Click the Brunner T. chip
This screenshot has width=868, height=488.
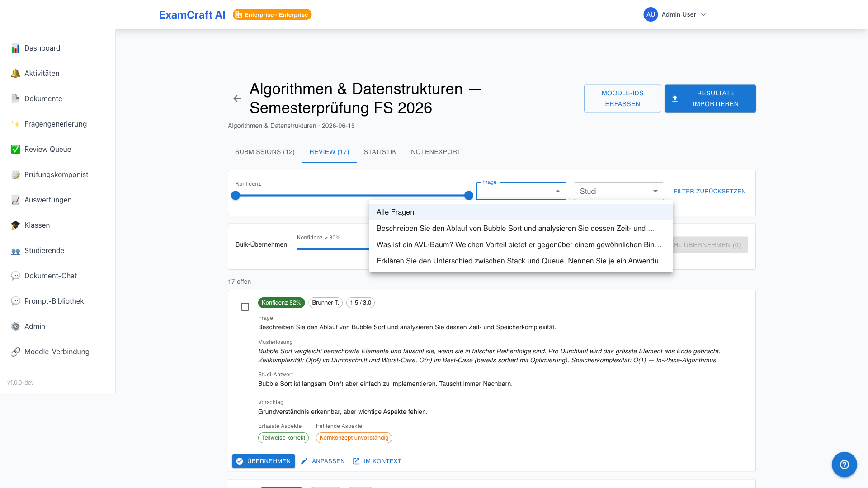[x=325, y=303]
